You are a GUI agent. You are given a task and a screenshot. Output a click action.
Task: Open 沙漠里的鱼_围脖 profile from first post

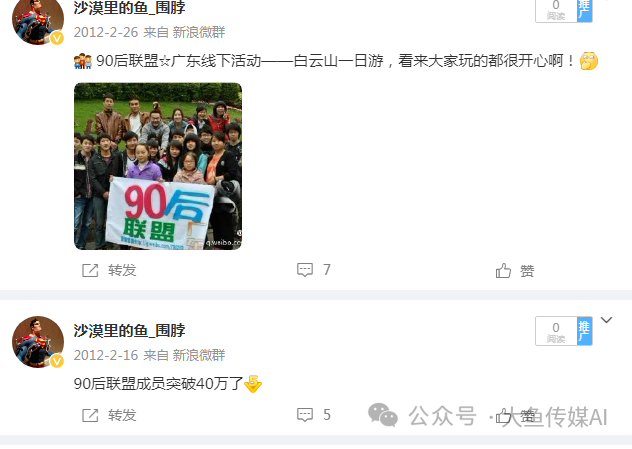[x=129, y=7]
